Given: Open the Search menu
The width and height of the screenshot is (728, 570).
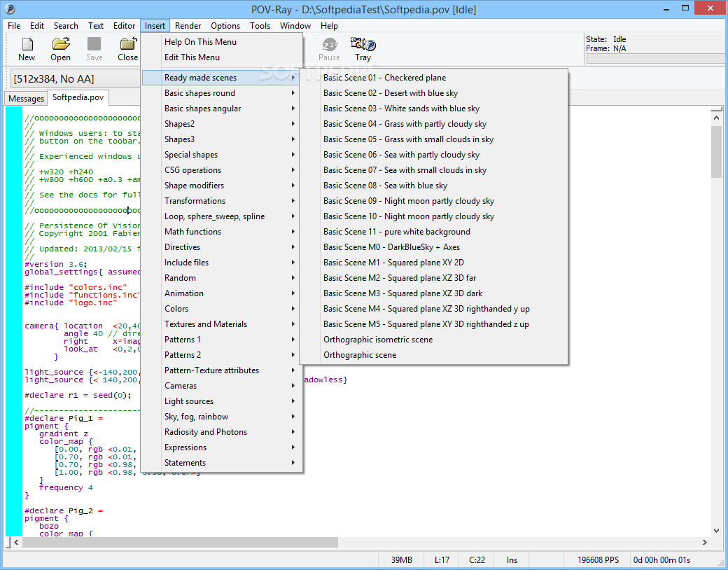Looking at the screenshot, I should point(66,25).
